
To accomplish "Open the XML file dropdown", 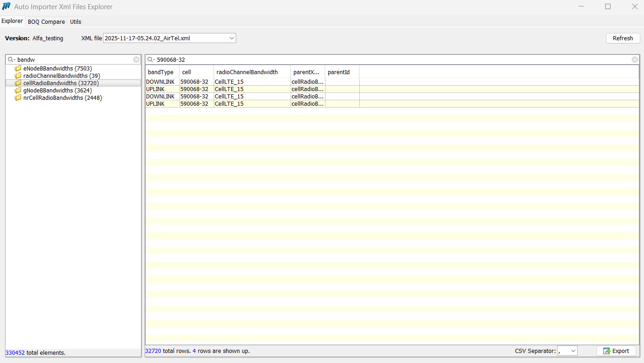I will pyautogui.click(x=232, y=38).
